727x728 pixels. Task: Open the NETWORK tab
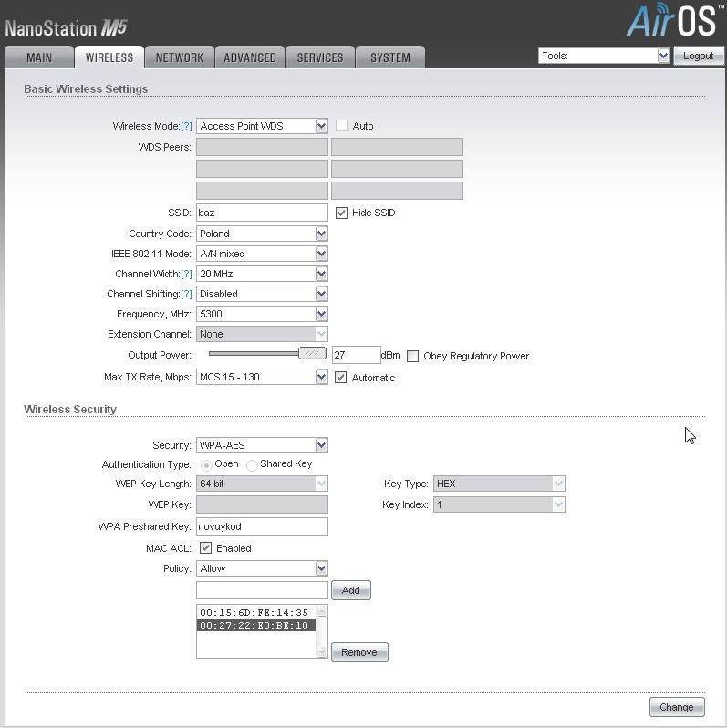click(x=179, y=57)
